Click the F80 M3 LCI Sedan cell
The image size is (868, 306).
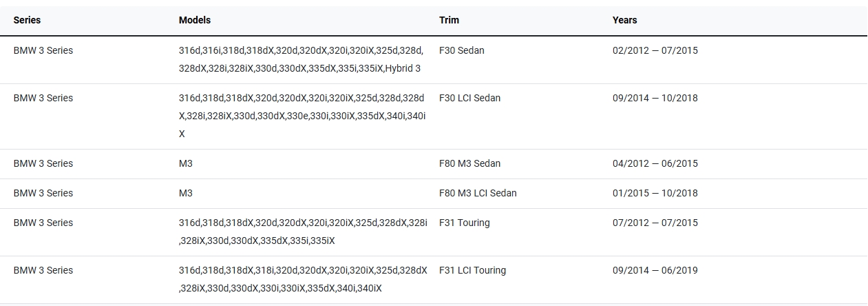click(x=478, y=193)
